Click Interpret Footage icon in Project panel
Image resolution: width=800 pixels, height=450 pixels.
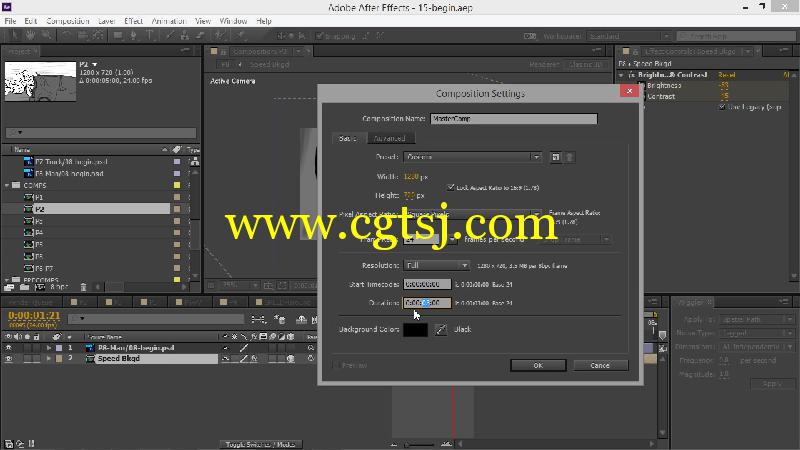pos(9,287)
